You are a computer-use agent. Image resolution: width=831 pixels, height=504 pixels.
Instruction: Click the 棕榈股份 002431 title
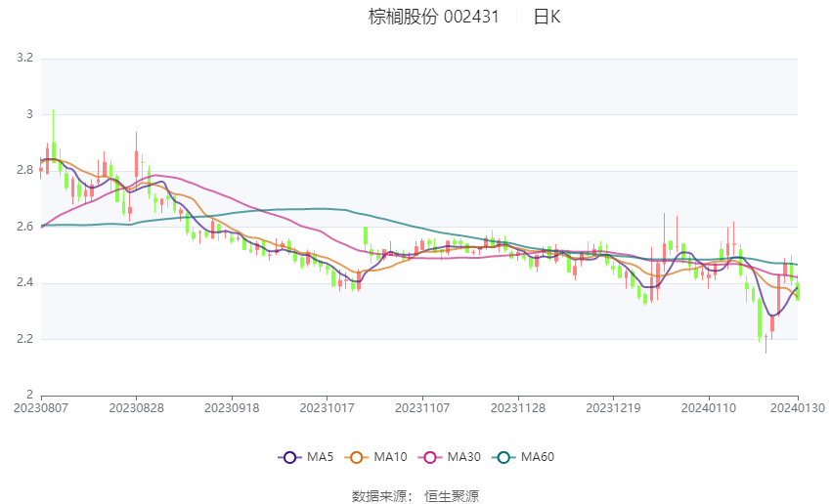pyautogui.click(x=433, y=17)
